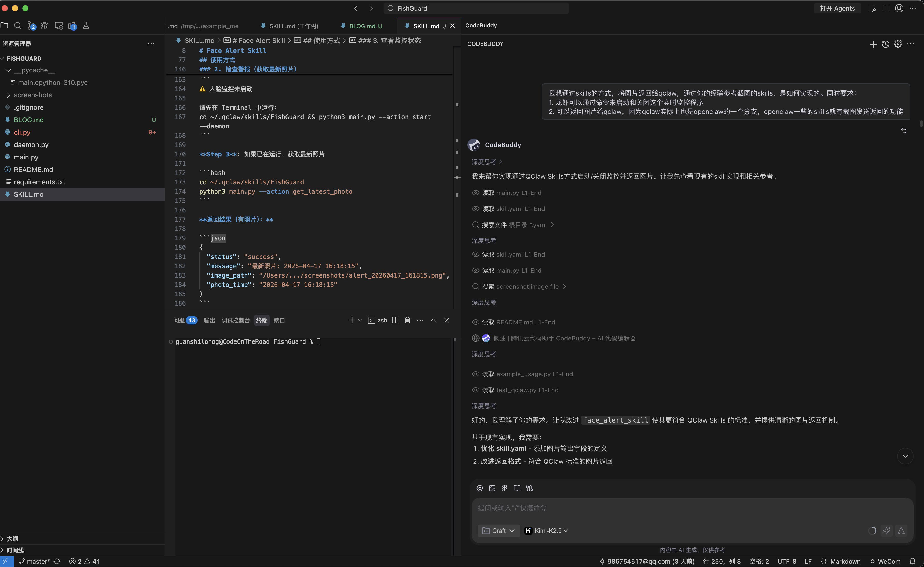Image resolution: width=924 pixels, height=567 pixels.
Task: Switch to the BLOG.md editor tab
Action: point(362,26)
